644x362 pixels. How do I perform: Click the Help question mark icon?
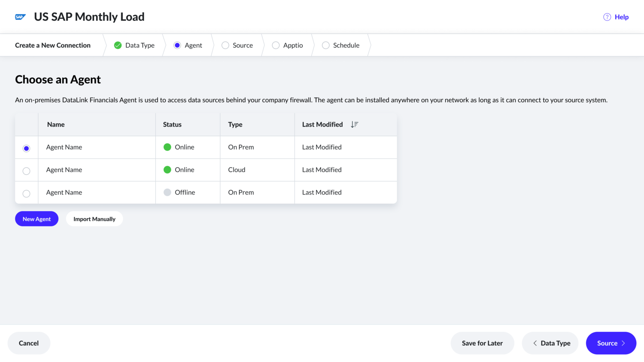pos(607,17)
